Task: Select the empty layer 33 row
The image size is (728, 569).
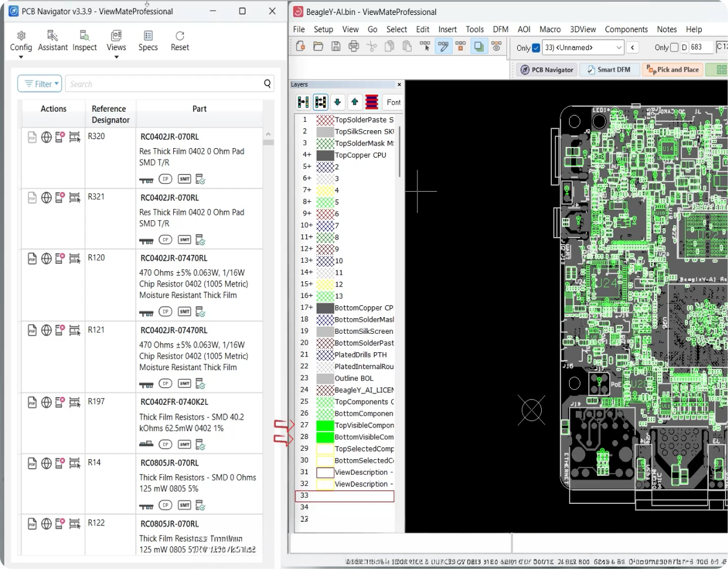Action: [345, 496]
